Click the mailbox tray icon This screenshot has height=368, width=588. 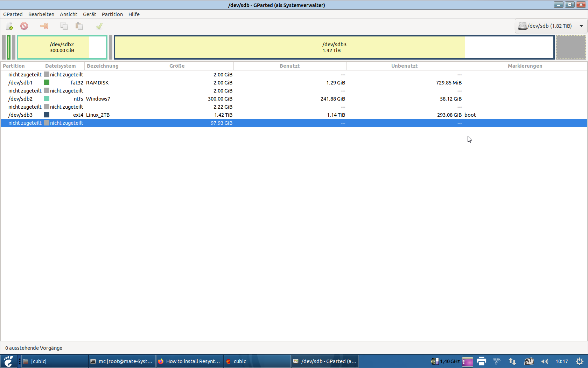pyautogui.click(x=529, y=361)
